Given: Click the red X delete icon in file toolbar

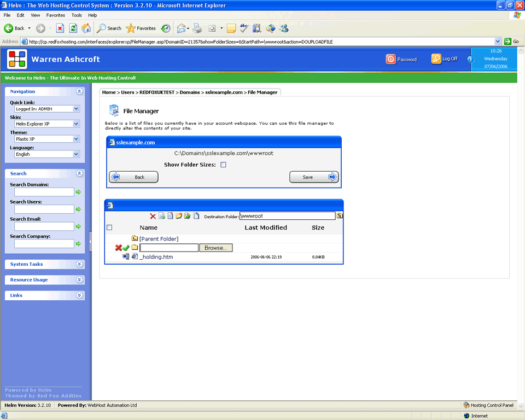Looking at the screenshot, I should 153,216.
